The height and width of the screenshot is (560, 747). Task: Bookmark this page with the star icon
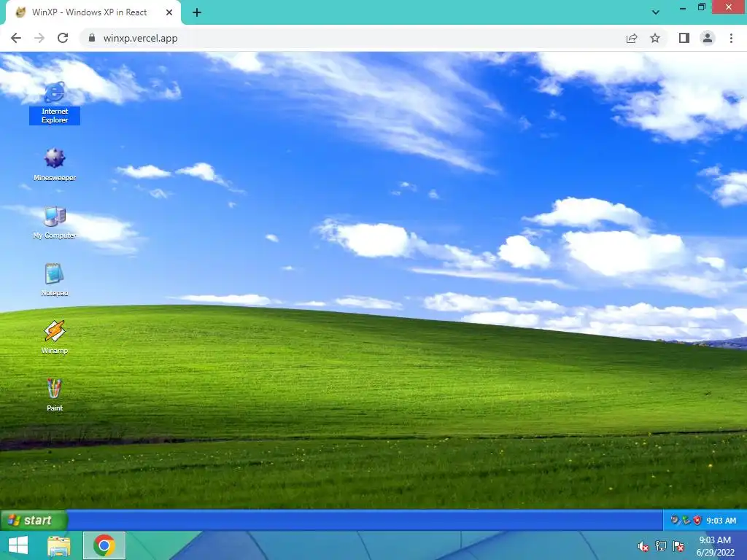click(655, 38)
